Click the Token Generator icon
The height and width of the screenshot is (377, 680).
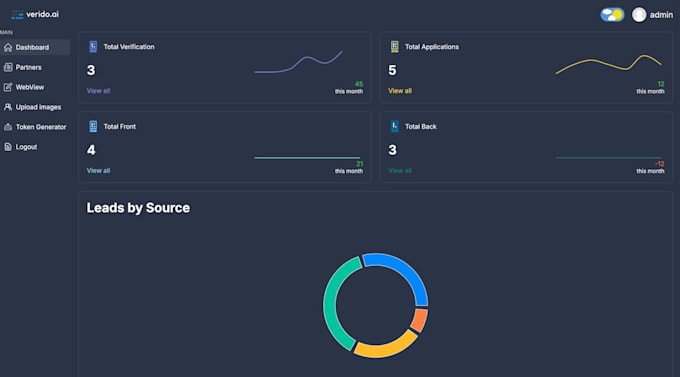pos(8,127)
